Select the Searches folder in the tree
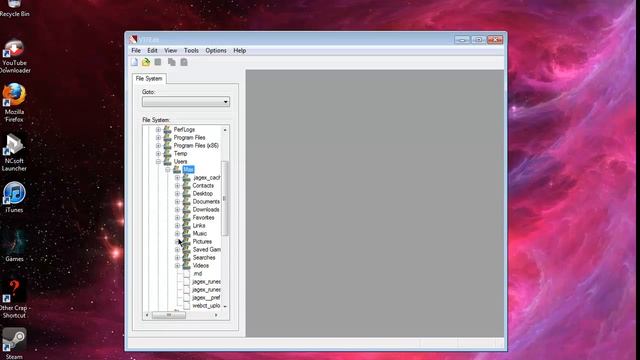 tap(204, 258)
